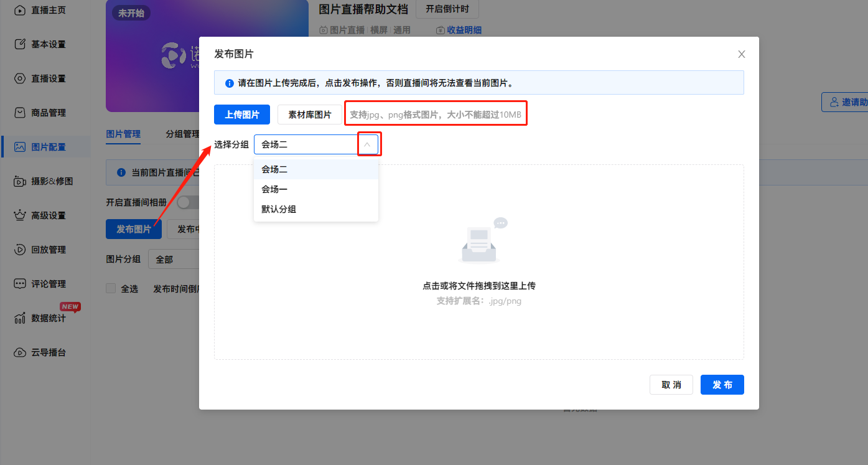Open the 图片分组 全部 dropdown
The height and width of the screenshot is (465, 868).
174,260
